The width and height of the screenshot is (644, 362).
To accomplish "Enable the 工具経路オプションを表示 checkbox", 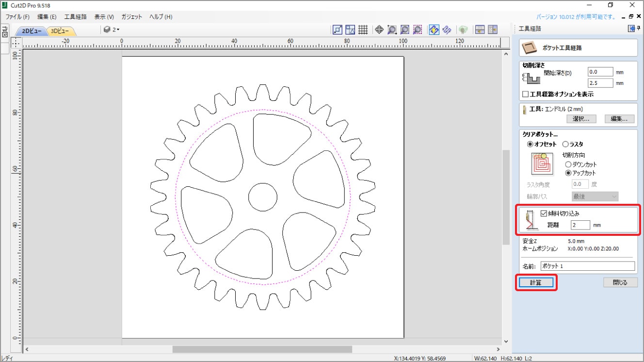I will pyautogui.click(x=525, y=94).
